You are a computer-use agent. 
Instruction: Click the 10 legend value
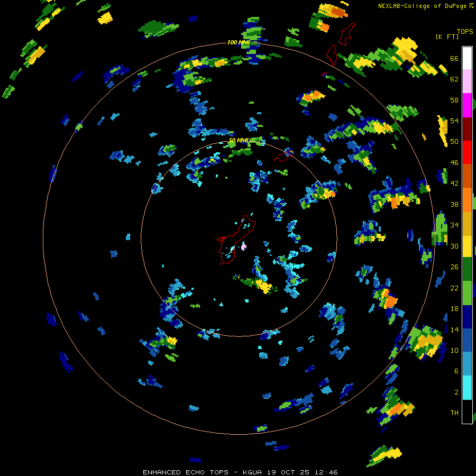click(454, 351)
